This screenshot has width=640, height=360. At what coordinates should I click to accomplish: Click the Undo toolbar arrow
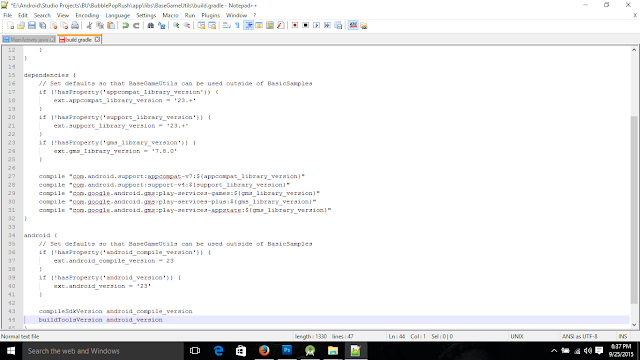[x=126, y=26]
